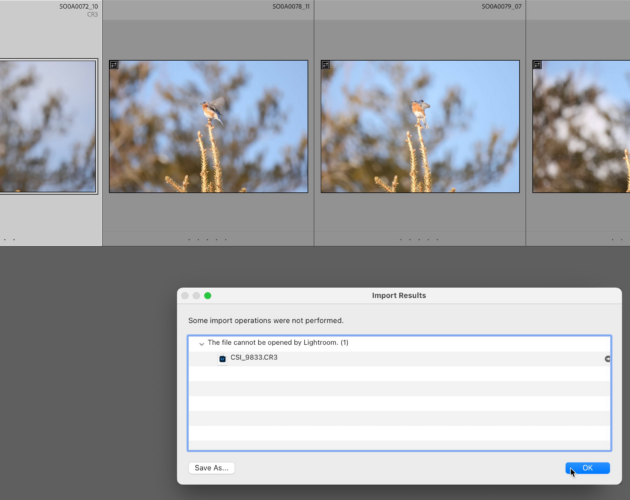Click the badge icon on S00A0079_07 thumbnail
The width and height of the screenshot is (630, 500).
click(x=325, y=65)
